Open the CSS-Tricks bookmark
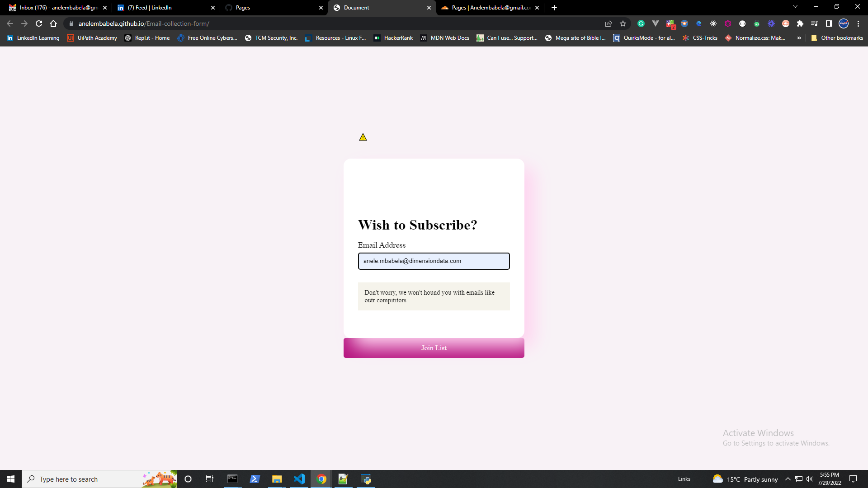This screenshot has height=488, width=868. coord(700,38)
